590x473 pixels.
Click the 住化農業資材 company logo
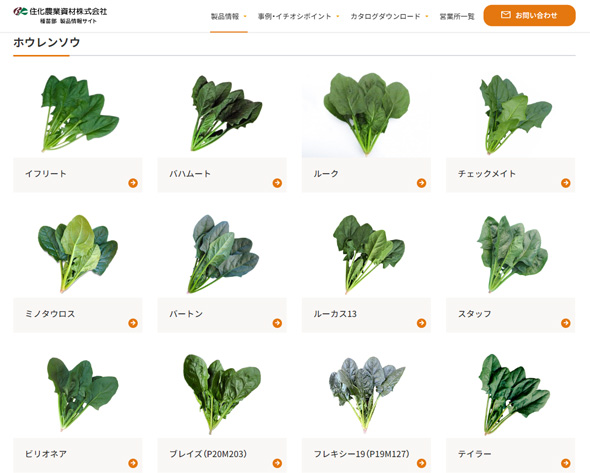tap(60, 15)
